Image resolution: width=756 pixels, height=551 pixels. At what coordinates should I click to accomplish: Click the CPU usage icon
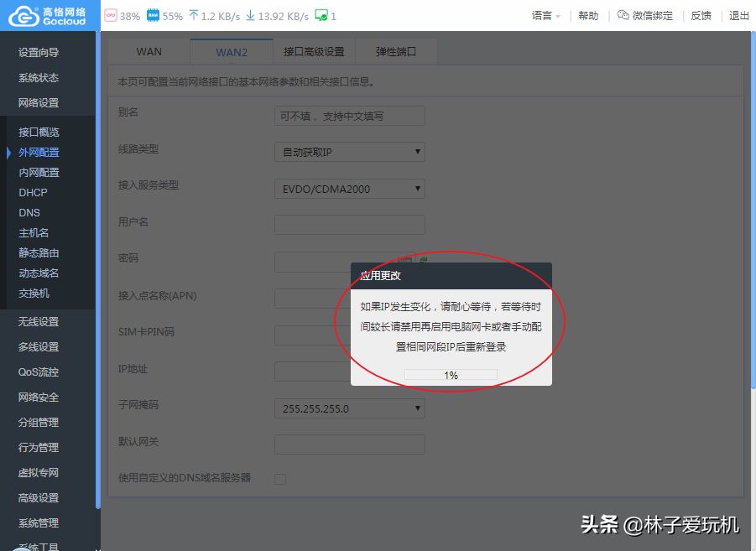[x=111, y=15]
